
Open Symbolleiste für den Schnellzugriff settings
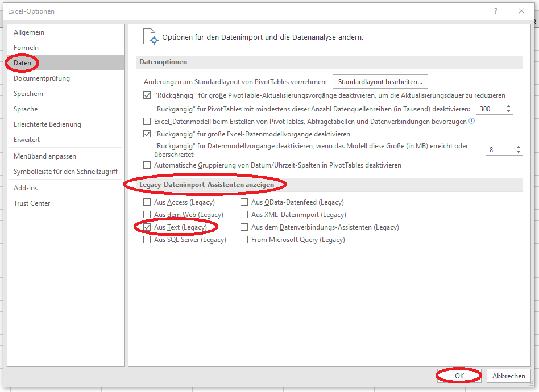tap(65, 172)
